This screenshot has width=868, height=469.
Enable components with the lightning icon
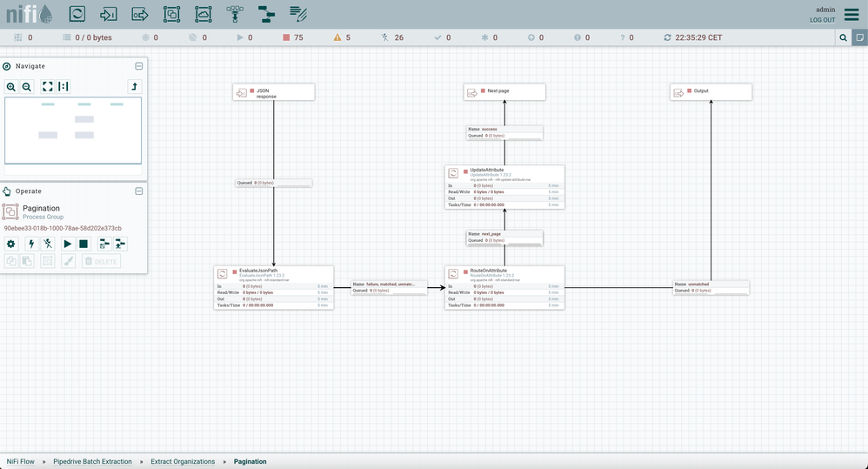31,245
